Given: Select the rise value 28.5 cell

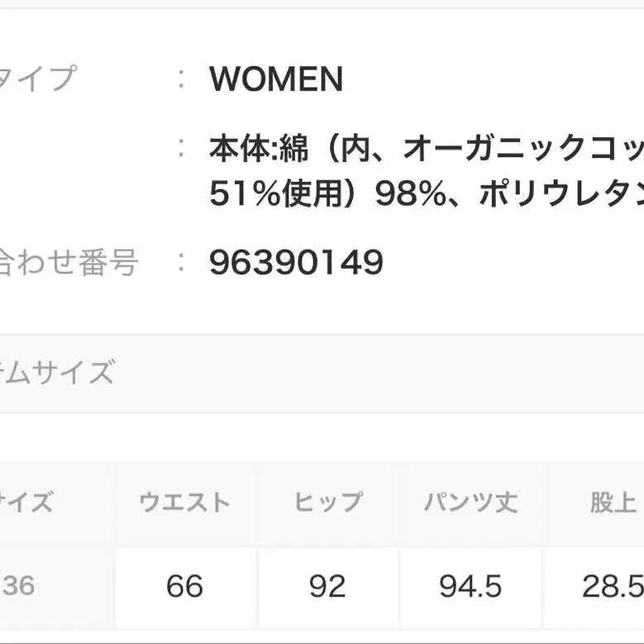Looking at the screenshot, I should coord(613,586).
